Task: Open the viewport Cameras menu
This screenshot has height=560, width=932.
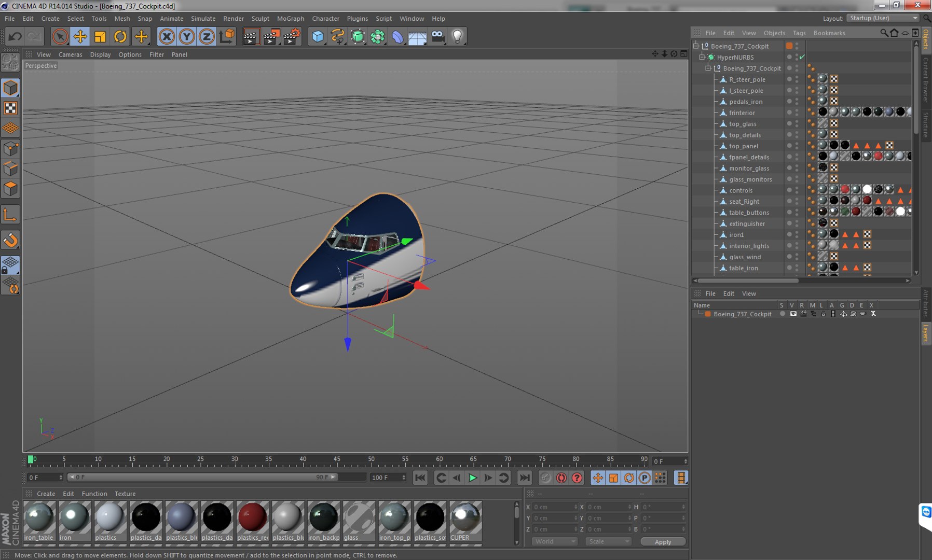Action: pyautogui.click(x=70, y=54)
